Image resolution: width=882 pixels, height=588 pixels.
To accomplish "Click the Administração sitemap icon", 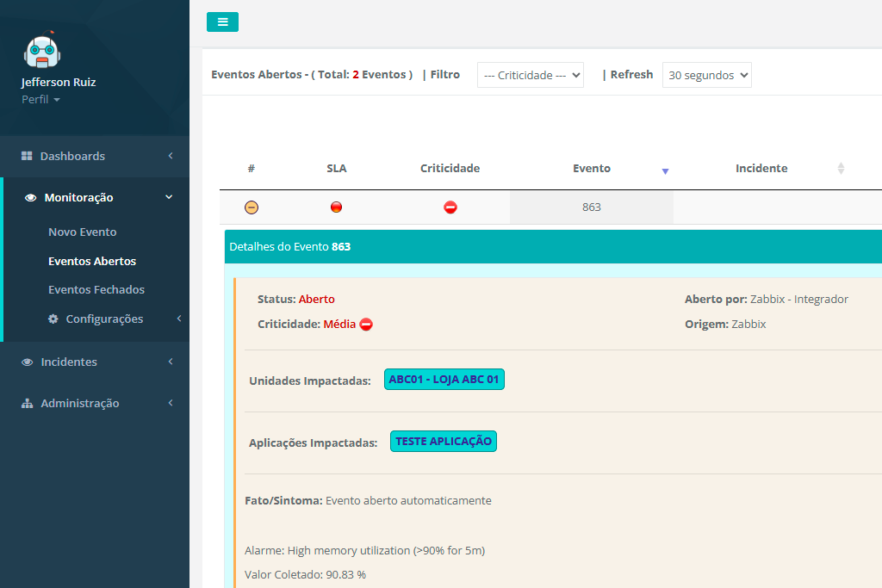I will click(27, 404).
